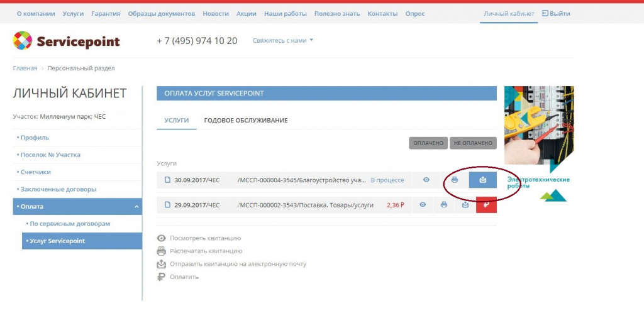Image resolution: width=644 pixels, height=323 pixels.
Task: Switch to the Годовое обслуживание tab
Action: (246, 120)
